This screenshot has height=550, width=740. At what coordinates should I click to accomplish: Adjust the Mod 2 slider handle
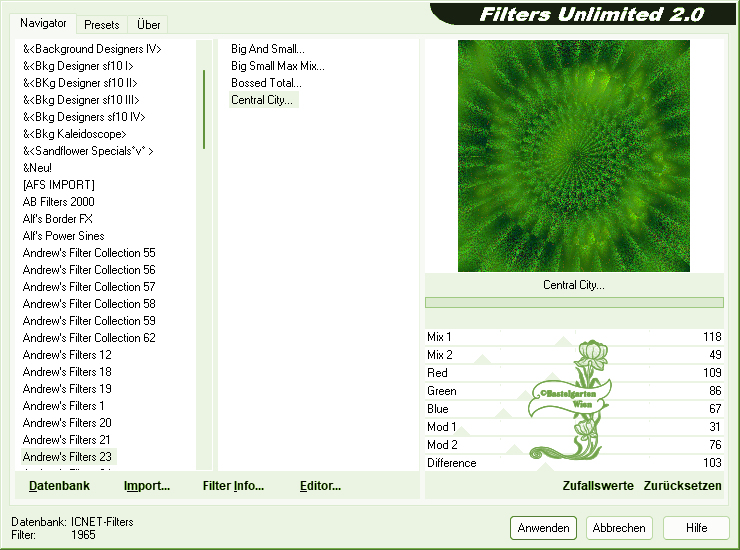click(513, 449)
